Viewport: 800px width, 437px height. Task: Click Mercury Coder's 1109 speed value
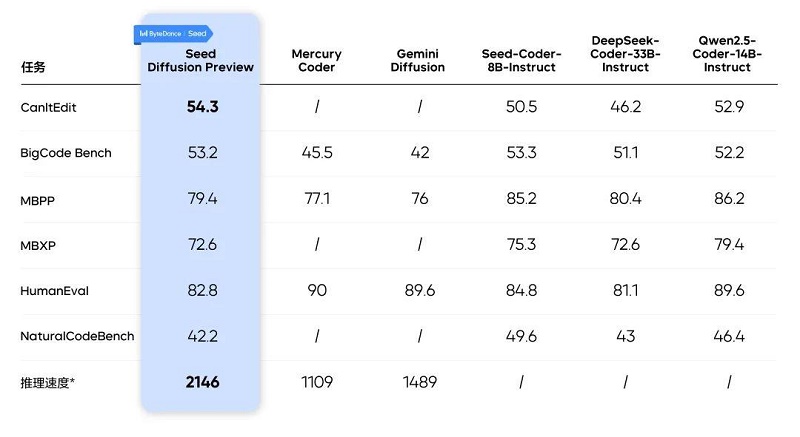(316, 382)
